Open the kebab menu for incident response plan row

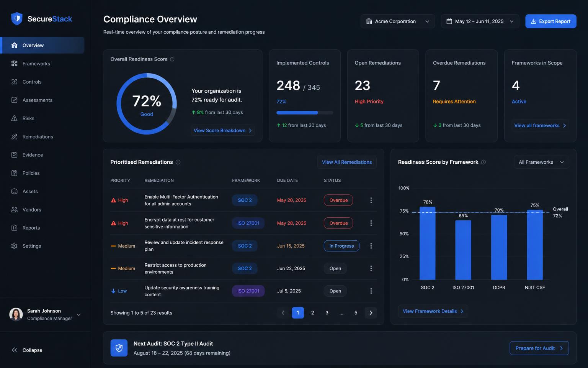[371, 246]
